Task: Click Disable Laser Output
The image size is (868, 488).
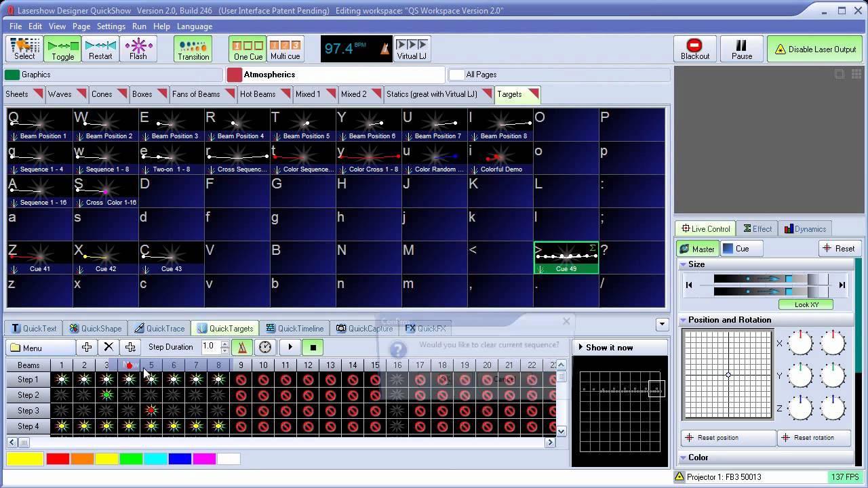Action: 816,49
